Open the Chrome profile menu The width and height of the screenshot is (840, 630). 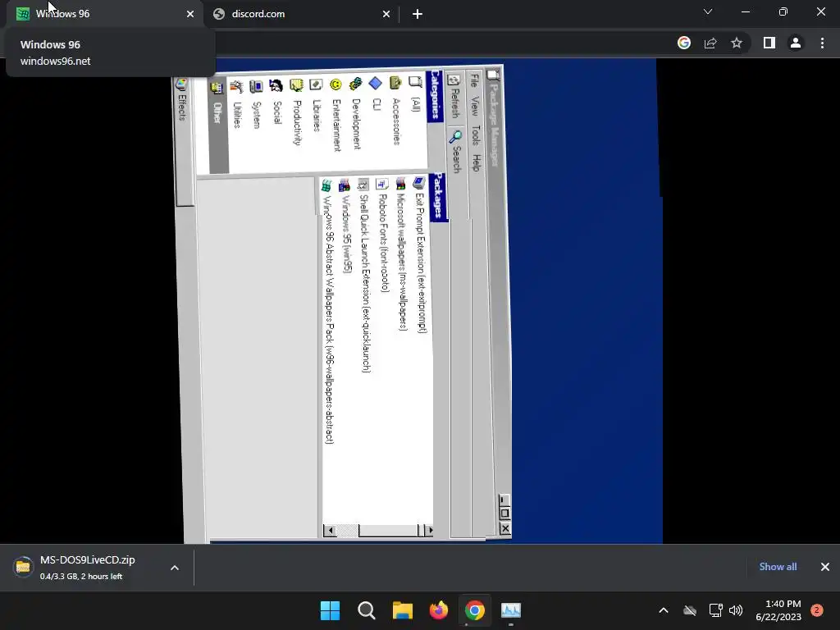pyautogui.click(x=796, y=43)
